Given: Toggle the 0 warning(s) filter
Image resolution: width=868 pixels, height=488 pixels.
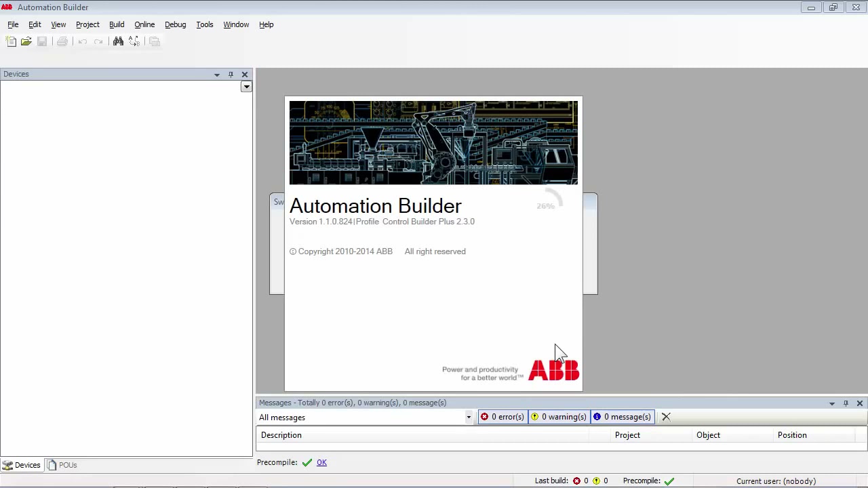Looking at the screenshot, I should 558,417.
